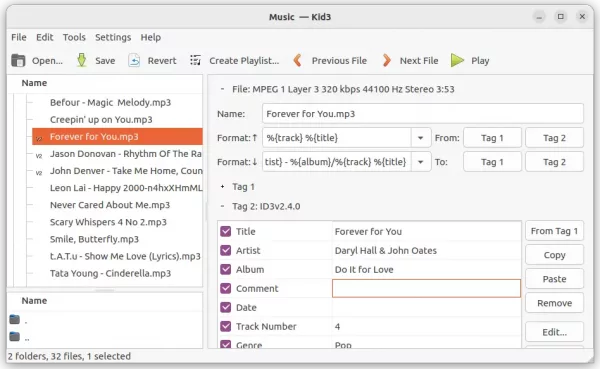Click the Open folder icon in toolbar
The height and width of the screenshot is (369, 600).
[18, 60]
